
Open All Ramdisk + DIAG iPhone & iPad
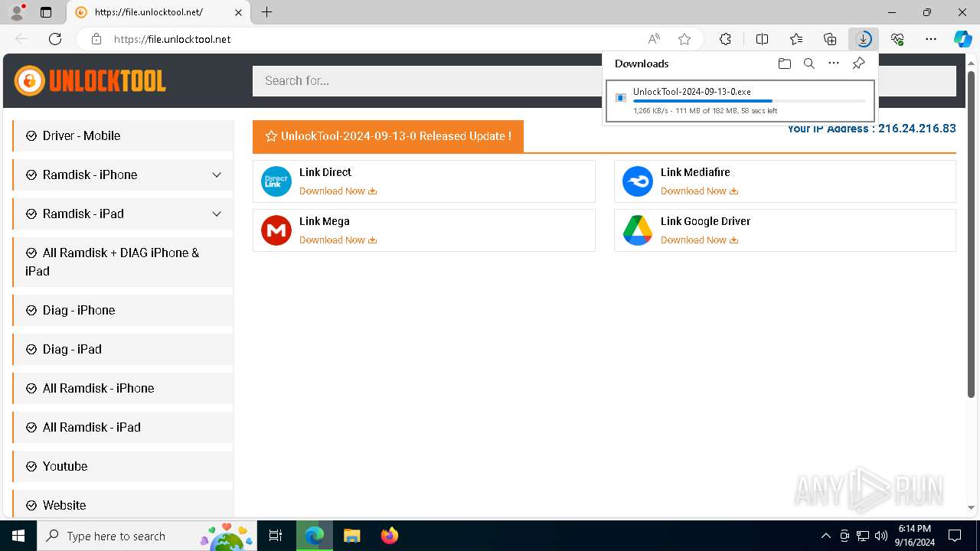click(x=123, y=262)
